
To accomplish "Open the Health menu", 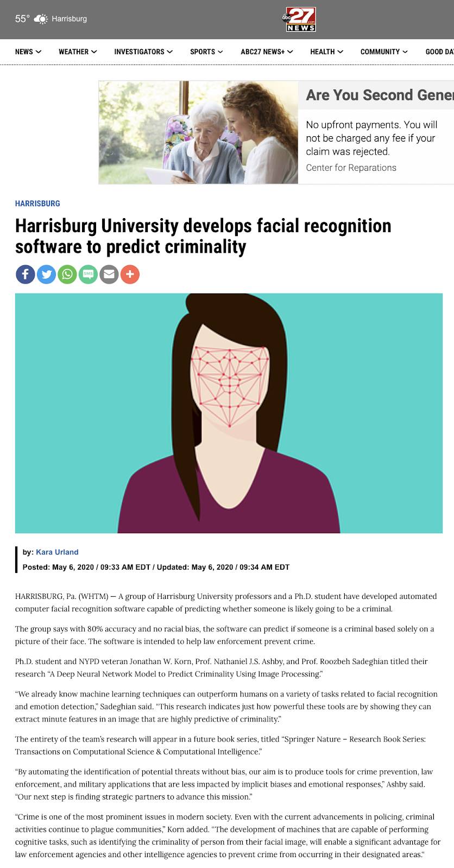I will (x=326, y=52).
